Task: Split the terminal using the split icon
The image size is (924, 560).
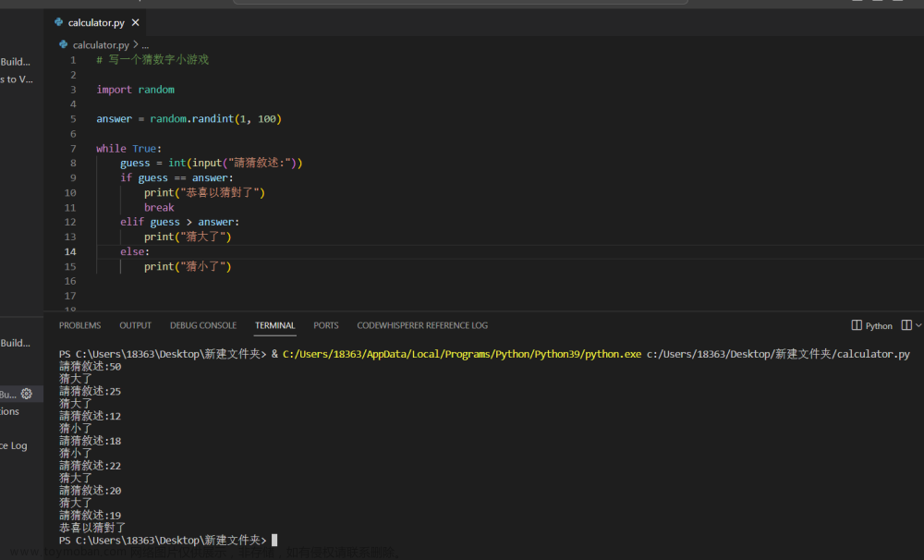Action: tap(907, 325)
